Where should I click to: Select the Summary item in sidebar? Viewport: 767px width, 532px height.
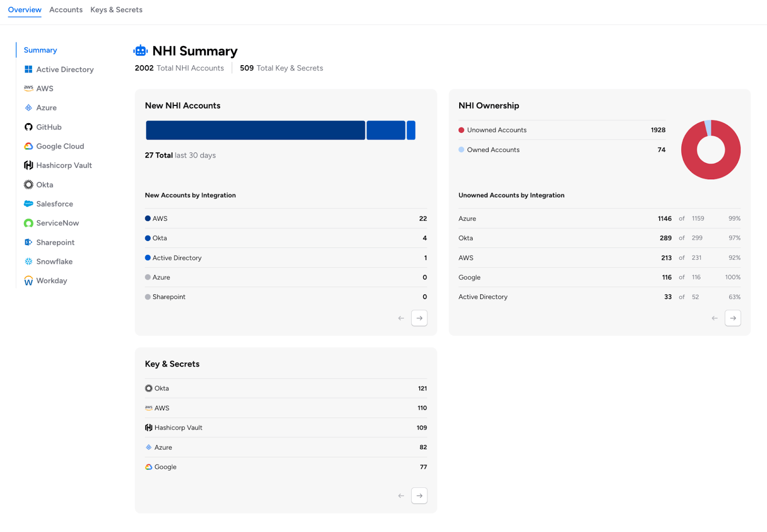[40, 50]
